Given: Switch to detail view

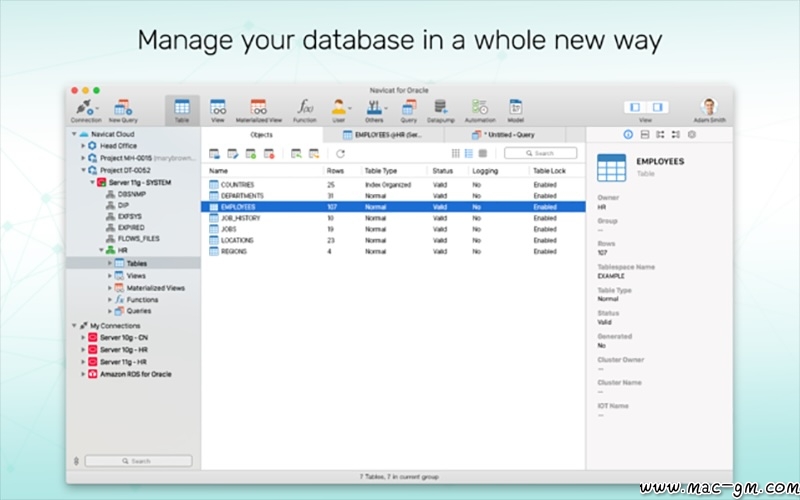Looking at the screenshot, I should 483,154.
